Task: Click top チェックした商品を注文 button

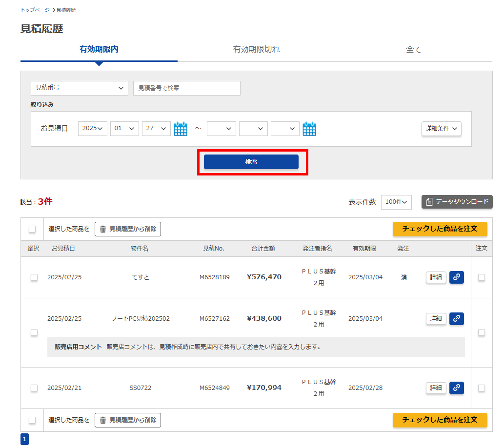Action: tap(440, 229)
